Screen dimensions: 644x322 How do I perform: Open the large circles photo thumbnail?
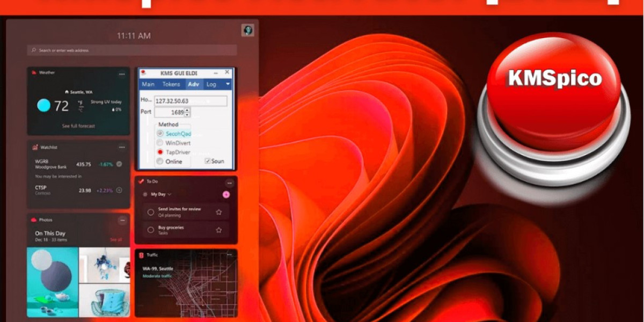(x=52, y=282)
